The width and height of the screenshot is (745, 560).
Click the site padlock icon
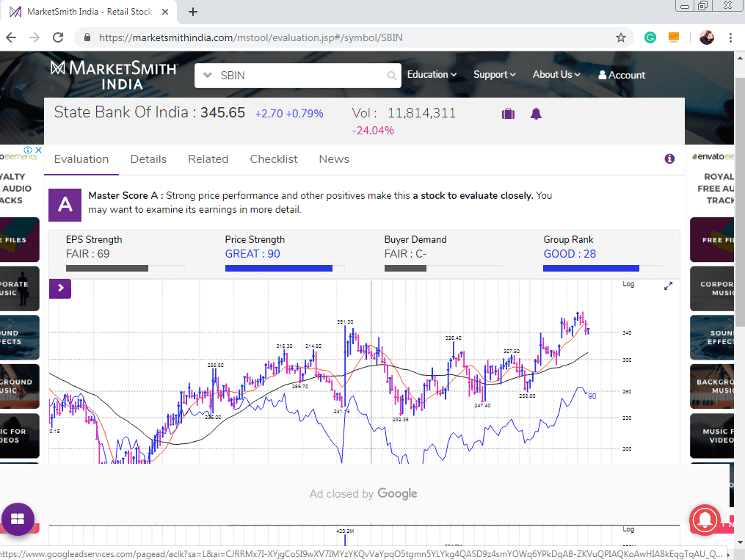87,37
